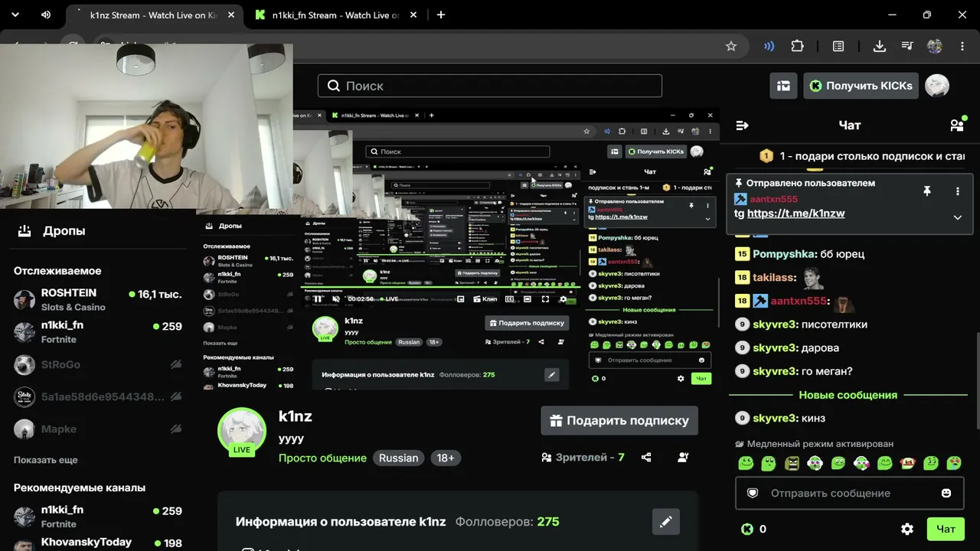Image resolution: width=980 pixels, height=551 pixels.
Task: Show the chat users list icon
Action: tap(957, 125)
